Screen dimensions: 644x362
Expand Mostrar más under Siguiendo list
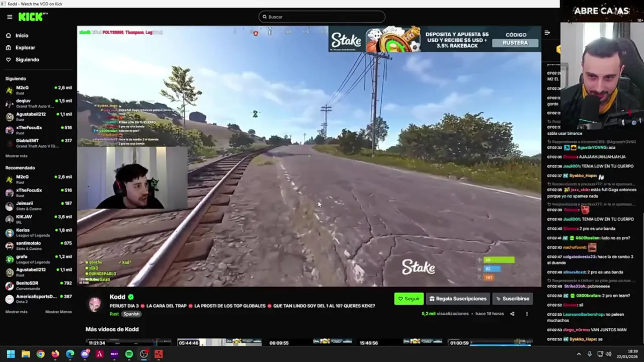click(17, 156)
